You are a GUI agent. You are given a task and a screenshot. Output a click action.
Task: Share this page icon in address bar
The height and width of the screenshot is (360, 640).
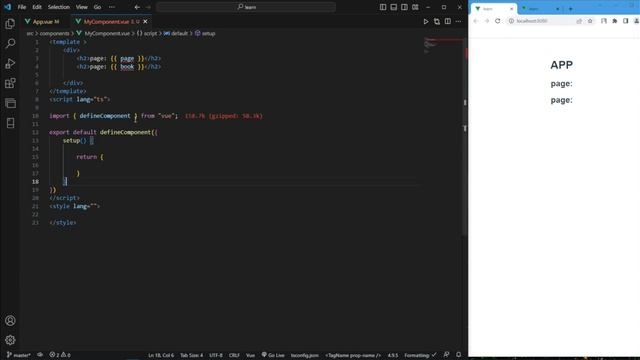pos(579,21)
